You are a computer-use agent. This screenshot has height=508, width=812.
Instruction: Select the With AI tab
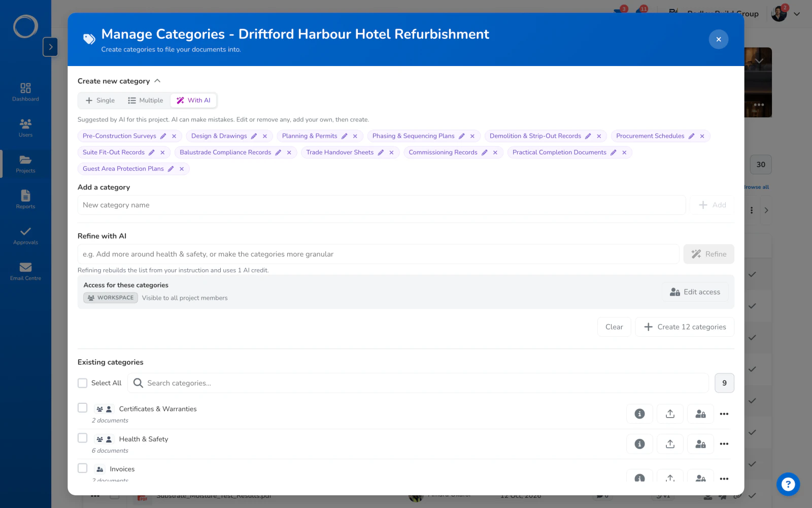coord(193,101)
